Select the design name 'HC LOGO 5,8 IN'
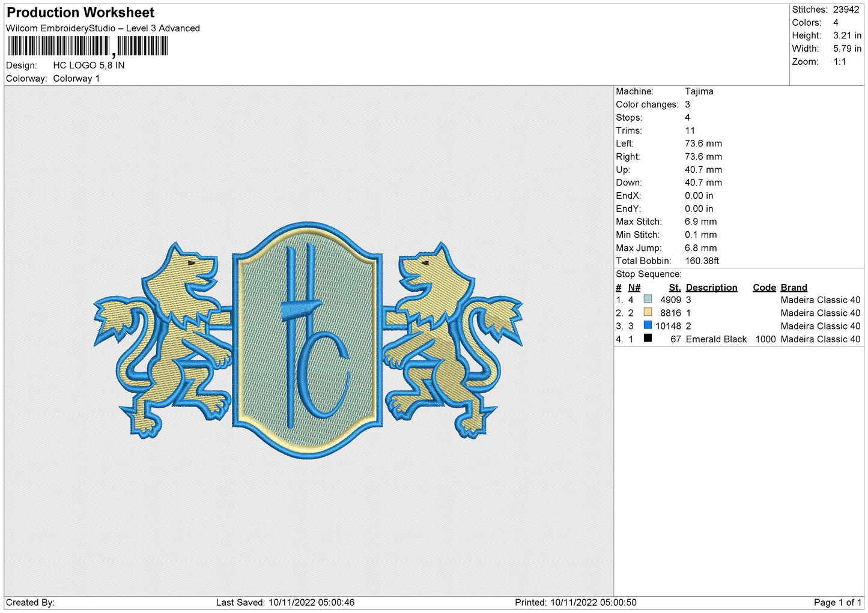The width and height of the screenshot is (868, 613). click(89, 65)
